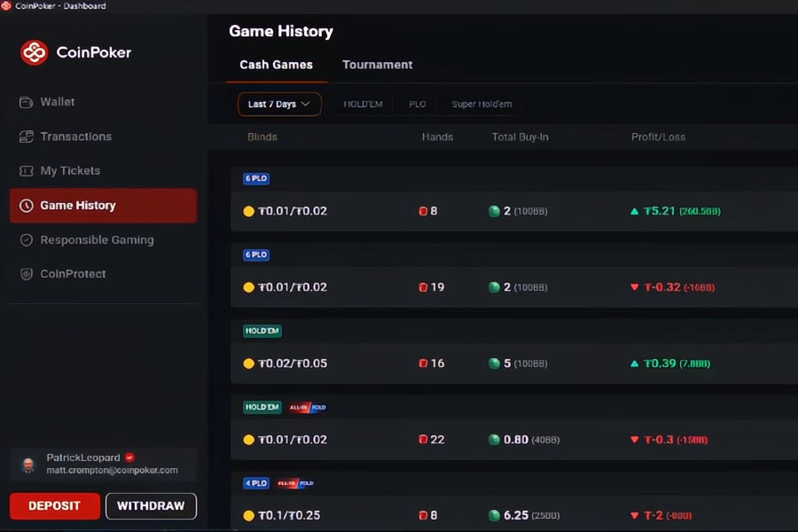Click the PatrickLeopard avatar icon
Viewport: 798px width, 532px height.
coord(28,465)
